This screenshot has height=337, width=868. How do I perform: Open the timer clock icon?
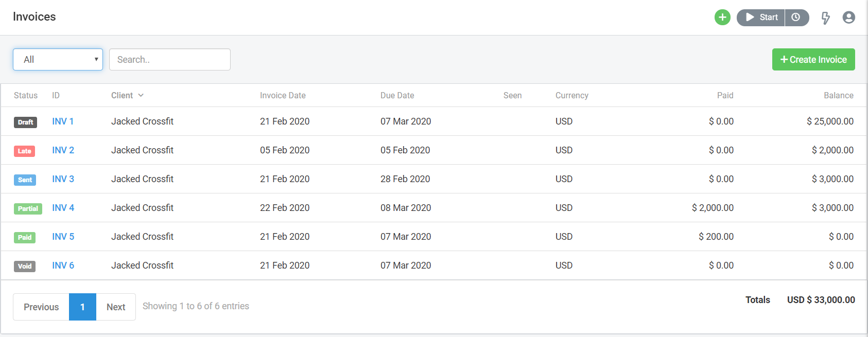tap(796, 17)
